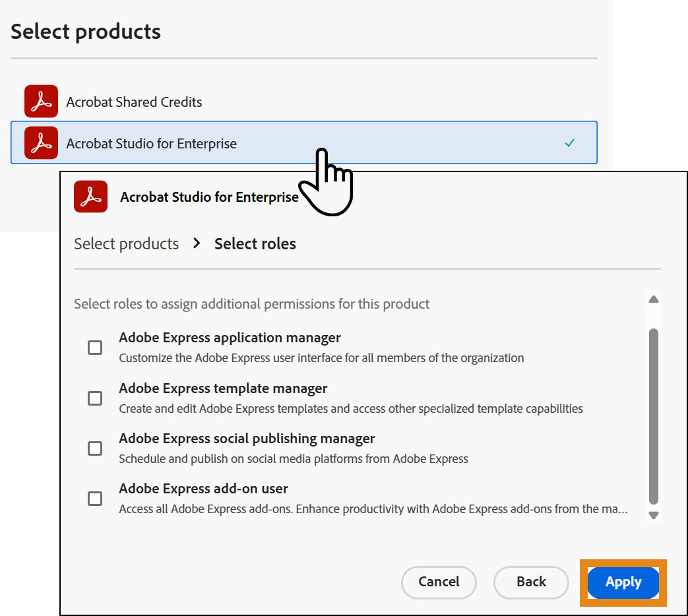
Task: Click the Adobe Express application manager label
Action: click(x=230, y=338)
